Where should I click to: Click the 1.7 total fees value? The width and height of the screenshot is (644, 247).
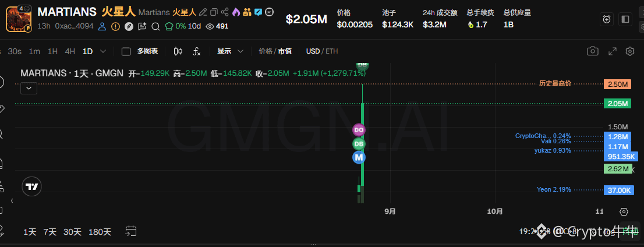(x=482, y=24)
